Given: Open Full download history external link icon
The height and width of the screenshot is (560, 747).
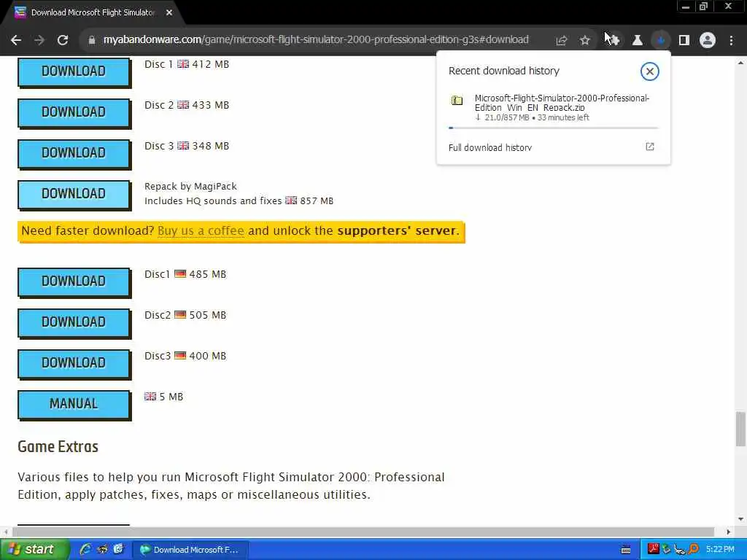Looking at the screenshot, I should click(x=650, y=147).
